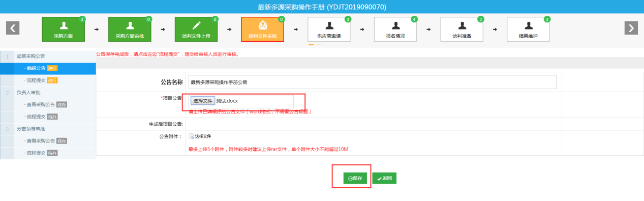644x201 pixels.
Task: Go to the 谈判准备 step
Action: tap(462, 29)
